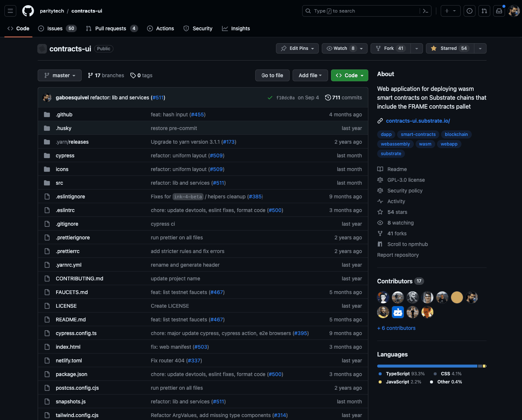Viewport: 522px width, 420px height.
Task: Click the .github folder icon
Action: [x=47, y=115]
